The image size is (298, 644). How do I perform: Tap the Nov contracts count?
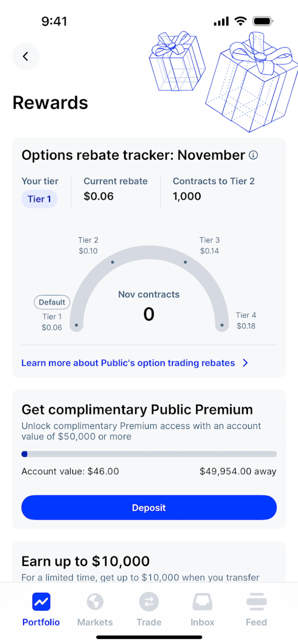click(x=149, y=314)
